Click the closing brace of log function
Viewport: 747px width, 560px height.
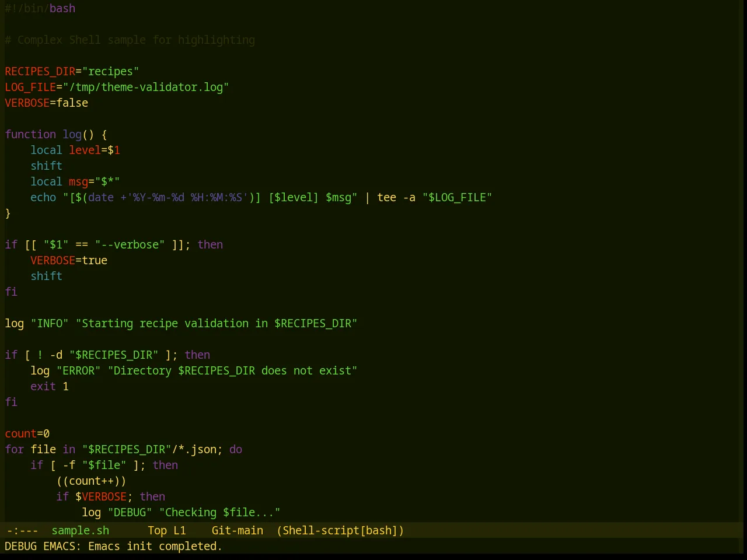pos(8,213)
